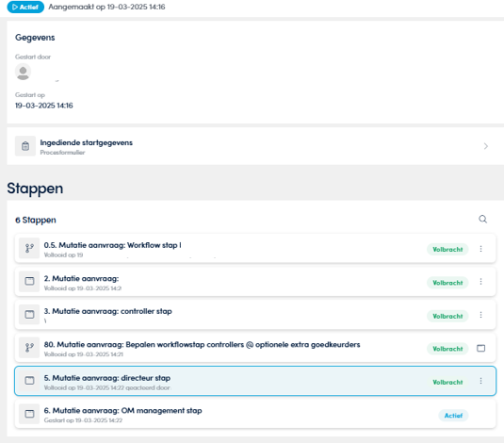Viewport: 504px width, 443px height.
Task: Select step 6 OM management stap row
Action: coord(255,414)
